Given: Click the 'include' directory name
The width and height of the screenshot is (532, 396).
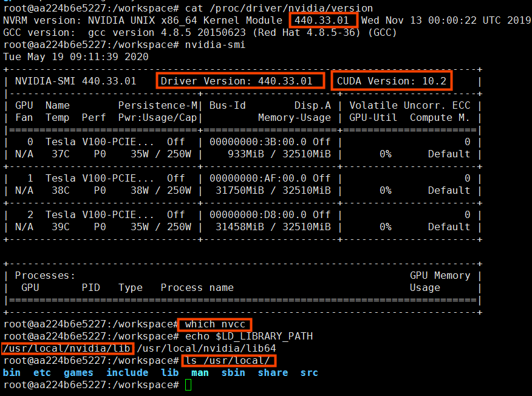Looking at the screenshot, I should [128, 372].
